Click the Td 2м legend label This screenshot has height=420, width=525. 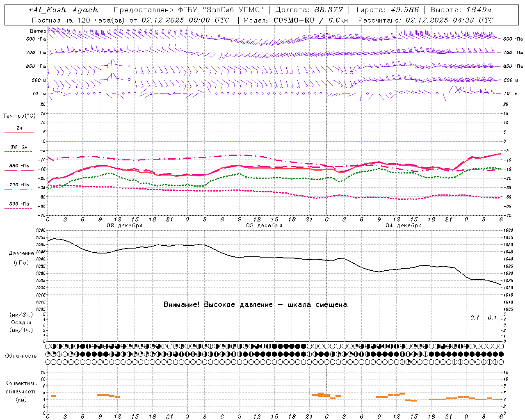pos(19,147)
